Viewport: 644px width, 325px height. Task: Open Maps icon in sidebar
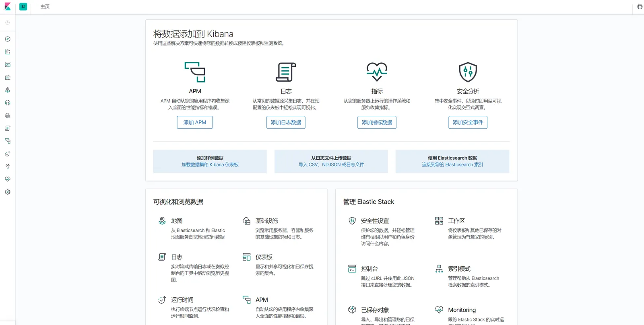tap(7, 90)
